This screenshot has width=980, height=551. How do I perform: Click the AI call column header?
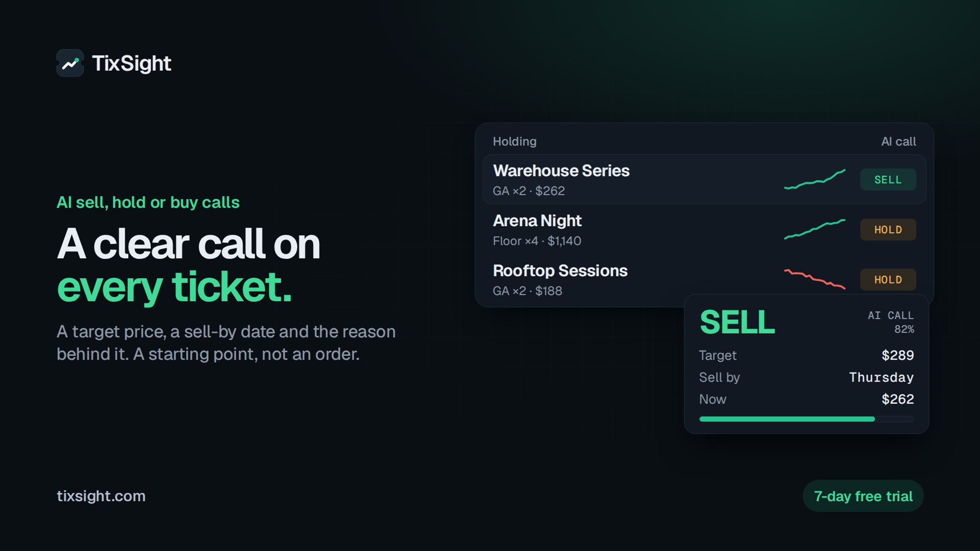(898, 142)
